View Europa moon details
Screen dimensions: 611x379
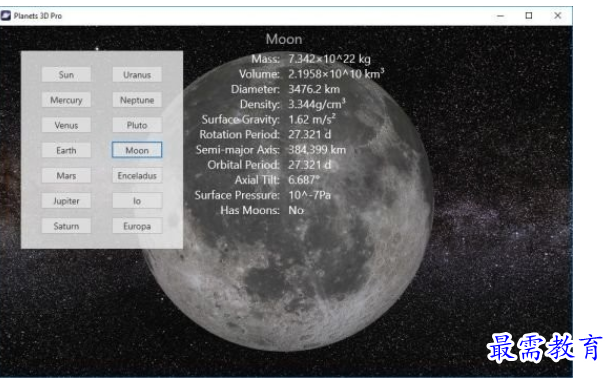tap(137, 226)
